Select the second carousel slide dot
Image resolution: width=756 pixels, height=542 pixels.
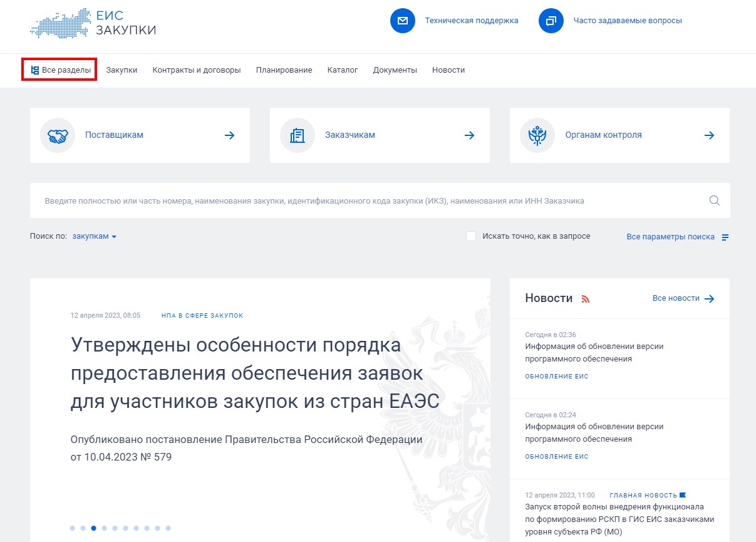83,528
